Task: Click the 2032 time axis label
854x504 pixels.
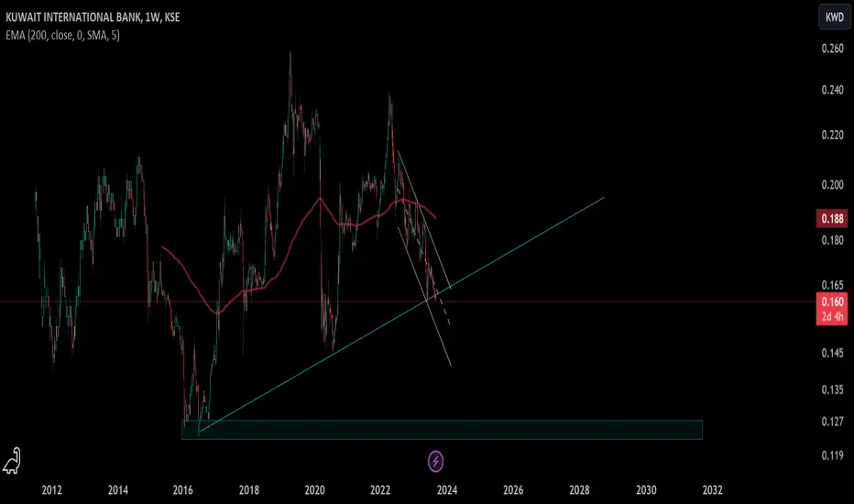Action: tap(712, 490)
